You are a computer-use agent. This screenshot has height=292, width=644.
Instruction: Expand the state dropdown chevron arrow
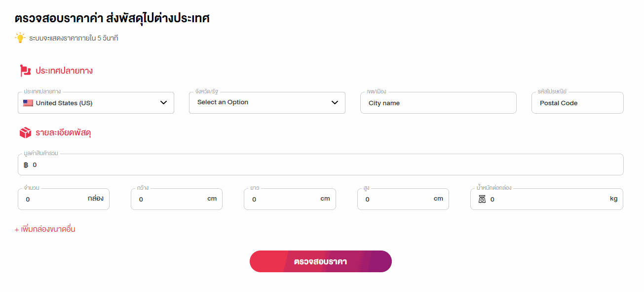tap(335, 102)
